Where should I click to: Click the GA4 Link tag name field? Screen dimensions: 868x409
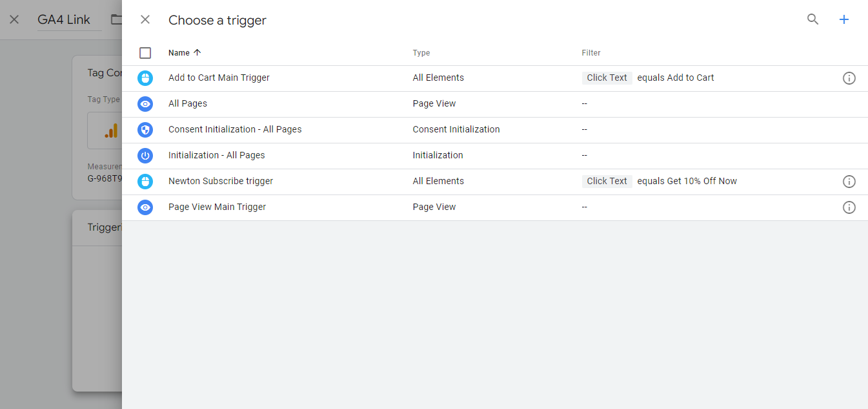64,20
